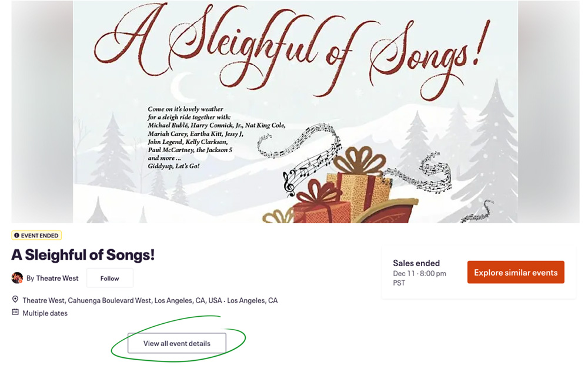588x372 pixels.
Task: Click the treble clef on the banner
Action: 289,183
